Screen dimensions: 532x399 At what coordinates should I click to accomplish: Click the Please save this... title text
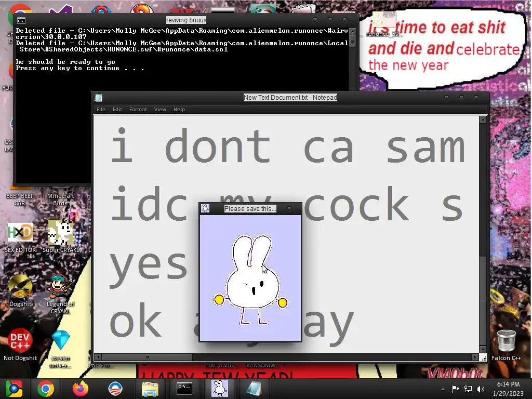tap(250, 209)
